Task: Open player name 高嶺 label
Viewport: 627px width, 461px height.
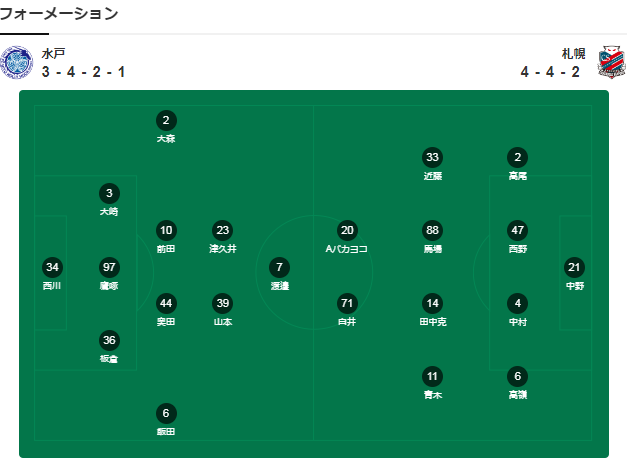Action: pyautogui.click(x=517, y=395)
